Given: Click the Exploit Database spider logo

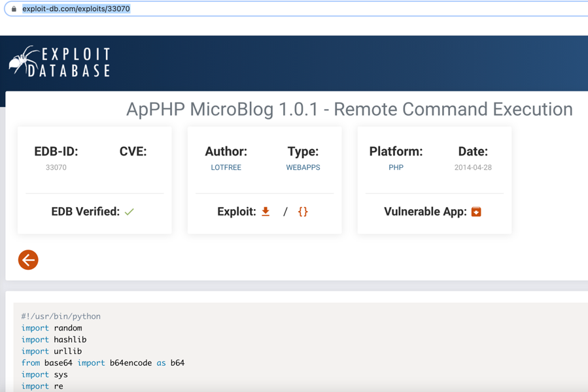Looking at the screenshot, I should click(x=60, y=62).
